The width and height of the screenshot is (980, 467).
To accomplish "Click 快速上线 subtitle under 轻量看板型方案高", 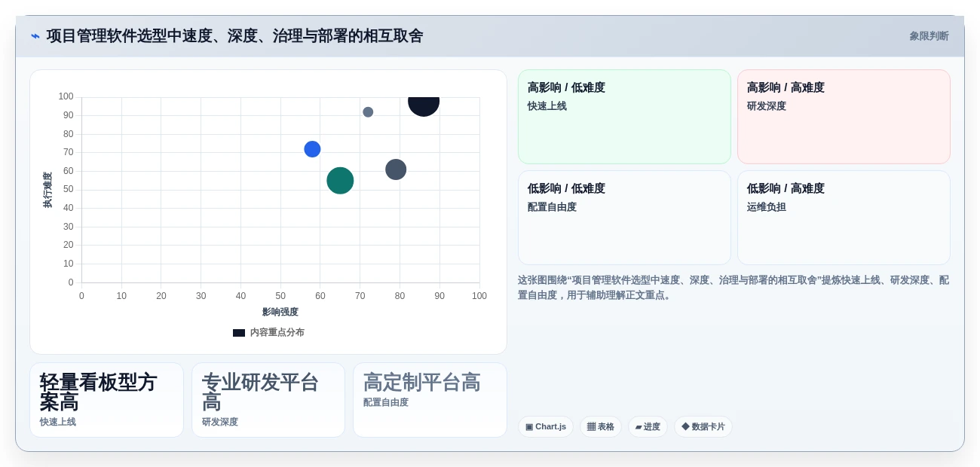I will click(x=58, y=422).
